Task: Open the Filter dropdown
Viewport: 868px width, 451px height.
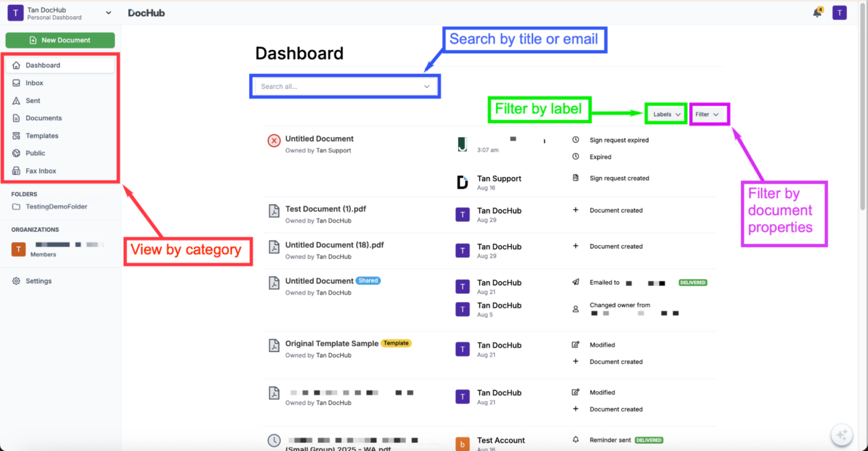Action: pyautogui.click(x=708, y=114)
